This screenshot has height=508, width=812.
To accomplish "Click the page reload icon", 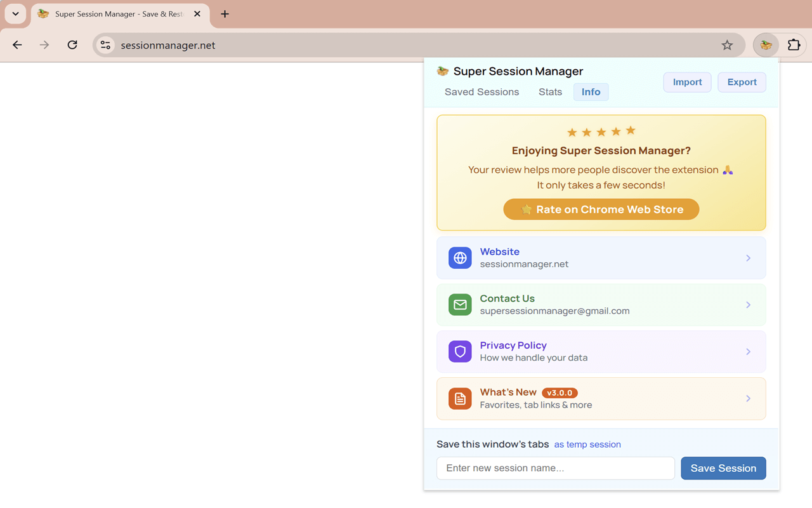I will [72, 44].
